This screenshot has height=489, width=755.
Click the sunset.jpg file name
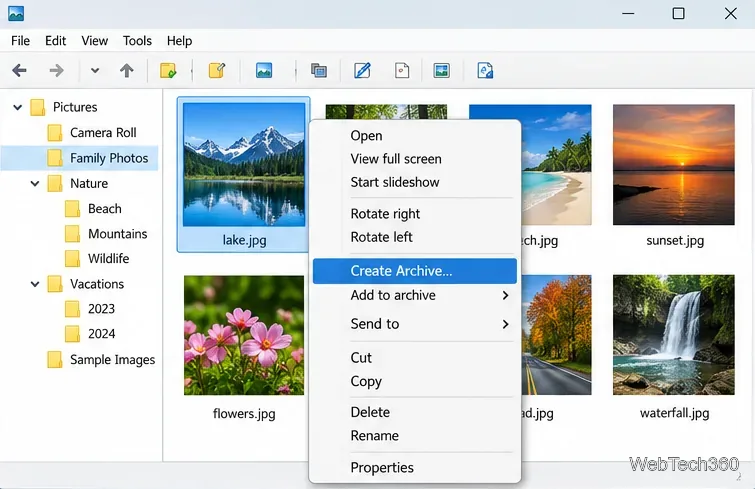click(x=675, y=240)
